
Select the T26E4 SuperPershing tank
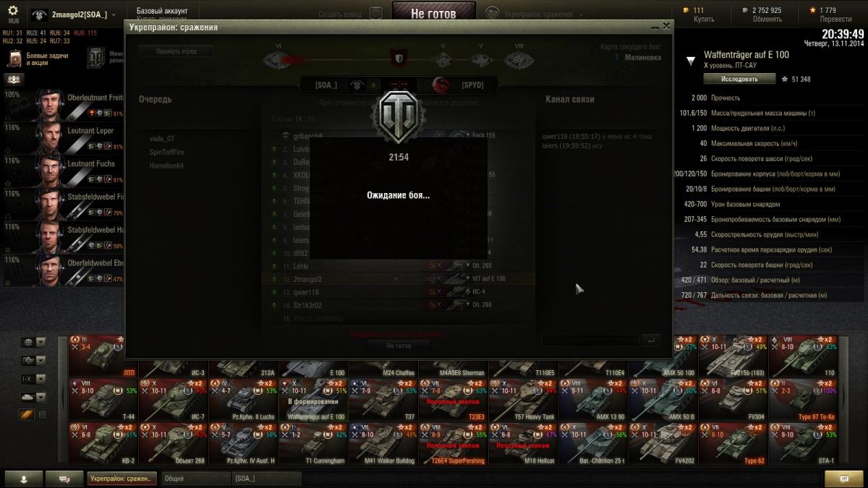click(x=454, y=444)
